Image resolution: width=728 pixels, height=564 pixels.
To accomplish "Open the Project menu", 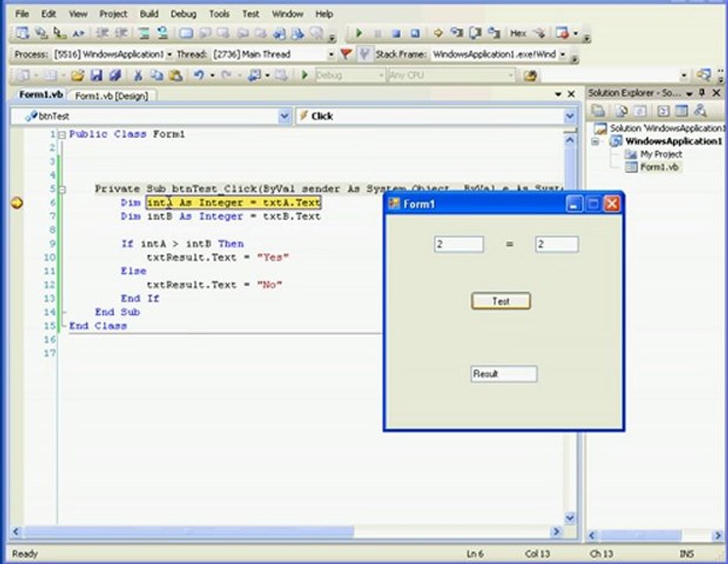I will point(113,14).
